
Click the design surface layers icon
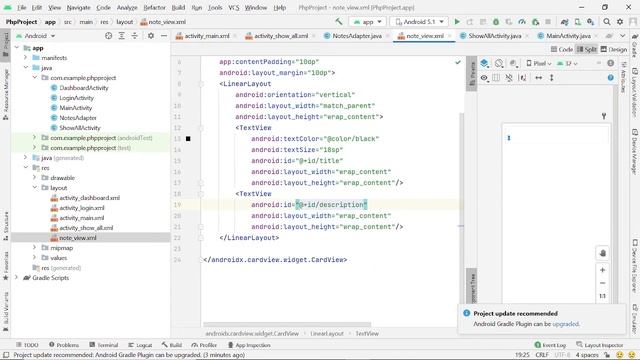(484, 63)
